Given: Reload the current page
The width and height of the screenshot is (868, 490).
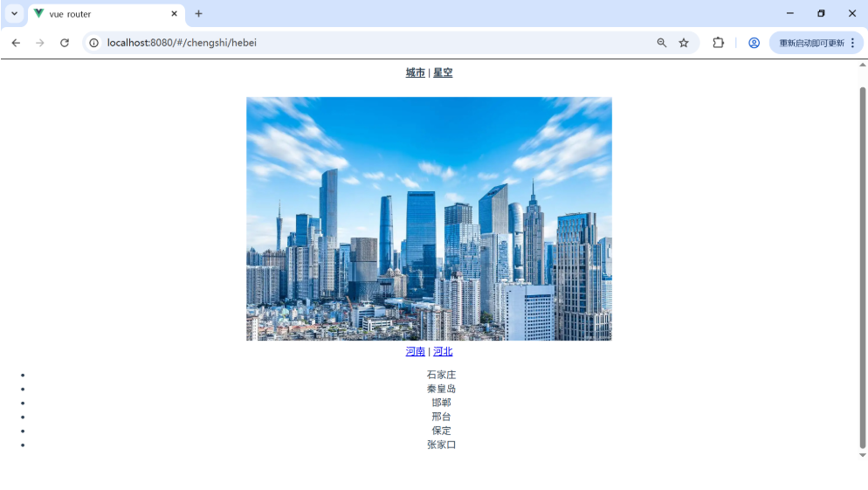Looking at the screenshot, I should [x=65, y=43].
